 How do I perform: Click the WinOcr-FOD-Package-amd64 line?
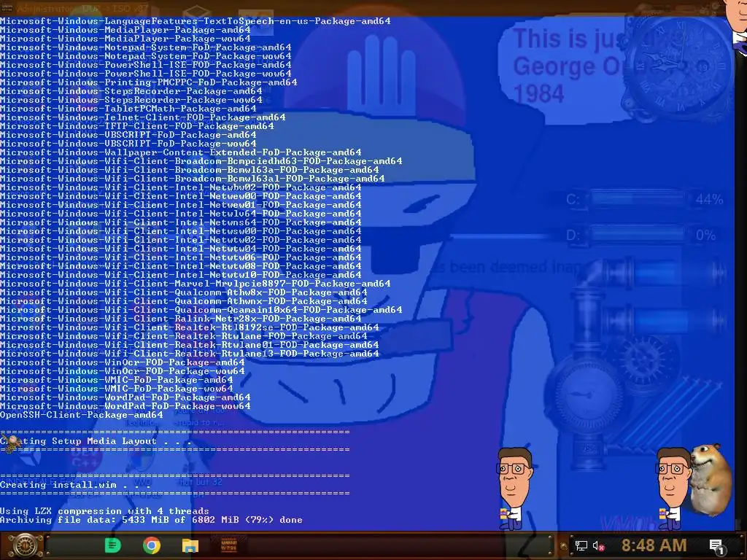click(123, 362)
